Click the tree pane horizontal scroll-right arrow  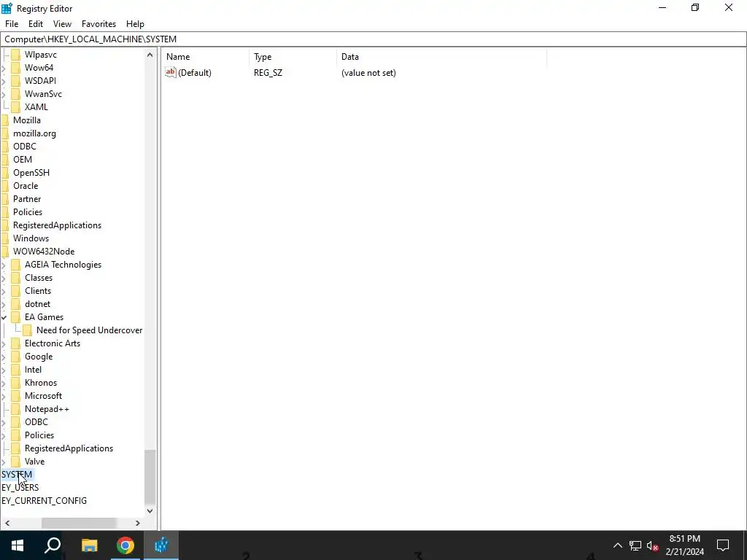pyautogui.click(x=138, y=523)
